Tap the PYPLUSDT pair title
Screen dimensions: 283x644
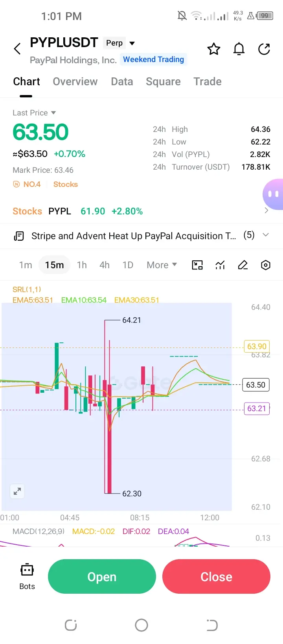pos(64,42)
